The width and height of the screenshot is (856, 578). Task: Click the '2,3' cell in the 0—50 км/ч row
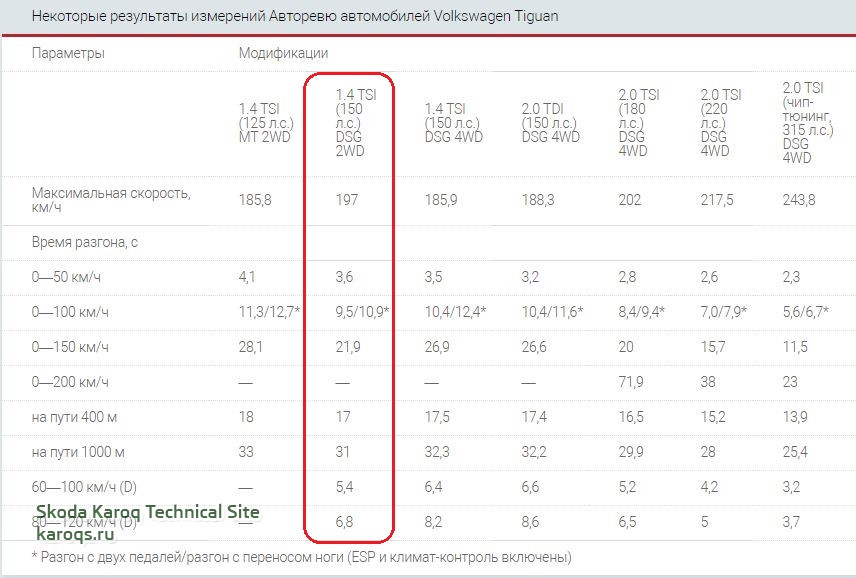point(791,277)
